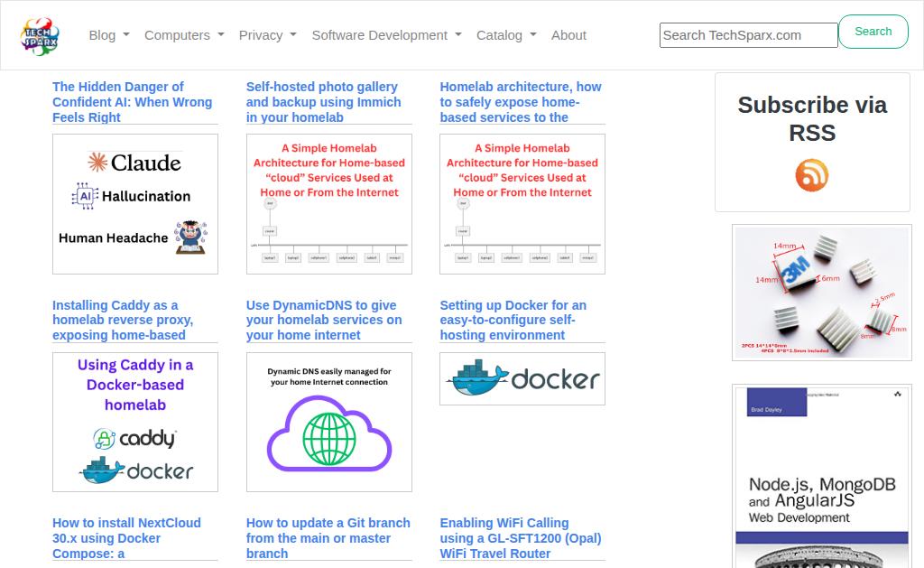Expand the Catalog dropdown menu
Viewport: 924px width, 568px height.
[506, 35]
